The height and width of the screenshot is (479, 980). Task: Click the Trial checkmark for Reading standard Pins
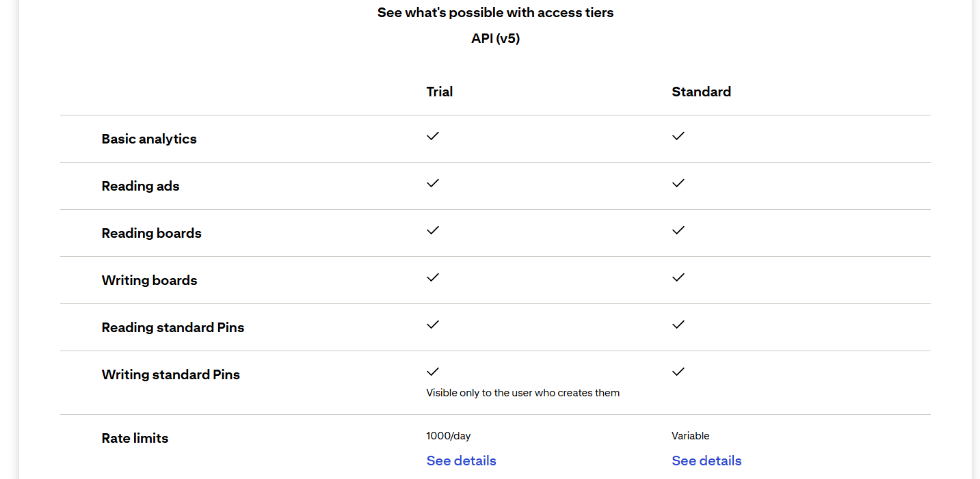(433, 325)
